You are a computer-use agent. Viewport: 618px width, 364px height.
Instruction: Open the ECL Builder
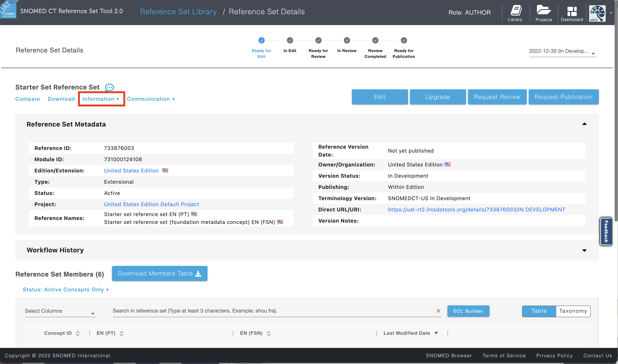point(468,311)
